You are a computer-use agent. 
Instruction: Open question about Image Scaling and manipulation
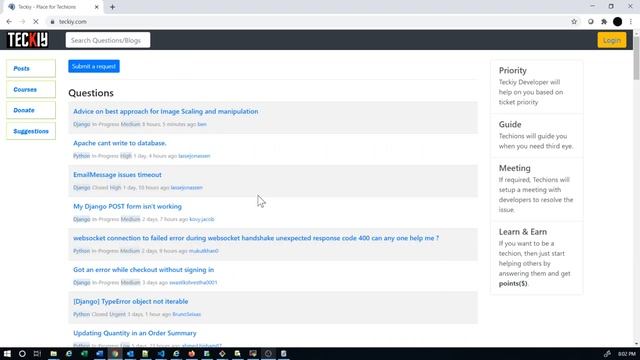coord(166,111)
